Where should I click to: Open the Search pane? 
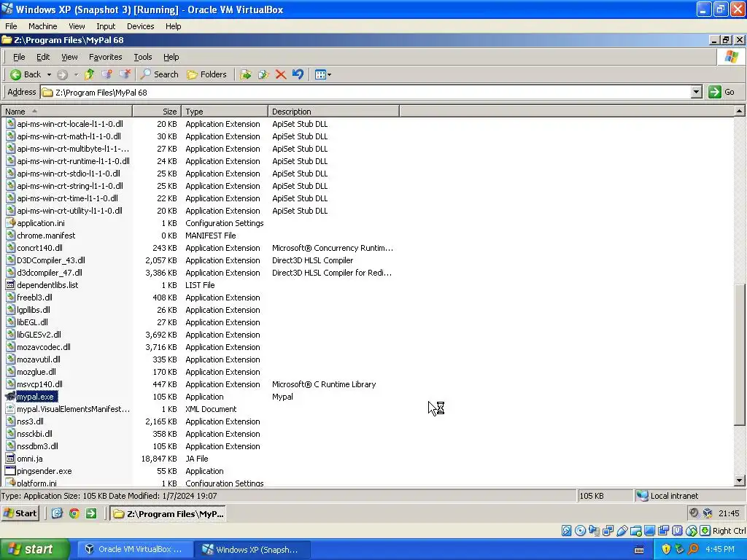point(160,74)
